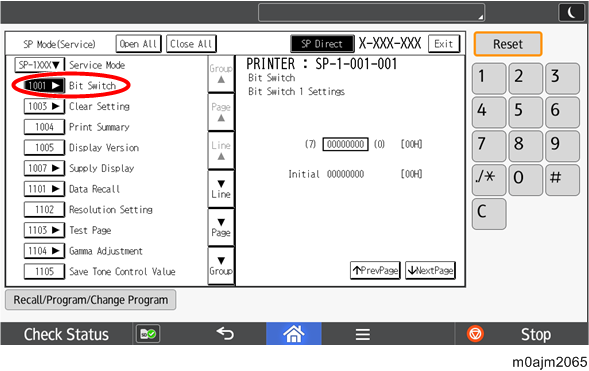Tap the Reset button
The image size is (589, 371).
point(508,44)
